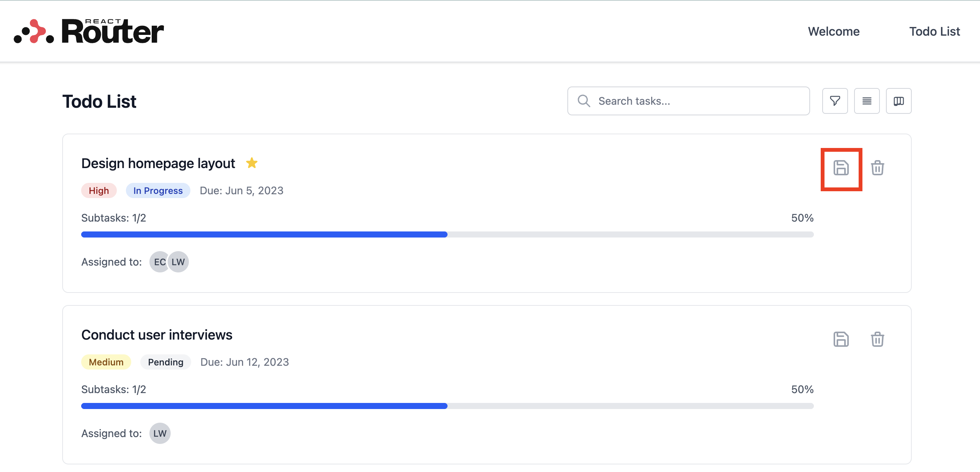Switch to board columns view
Image resolution: width=980 pixels, height=472 pixels.
(898, 101)
